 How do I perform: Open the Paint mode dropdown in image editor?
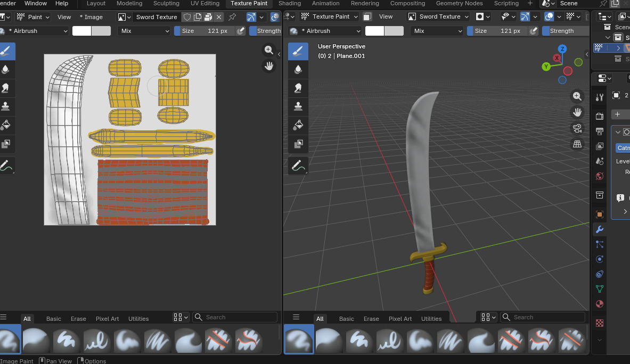pos(34,17)
